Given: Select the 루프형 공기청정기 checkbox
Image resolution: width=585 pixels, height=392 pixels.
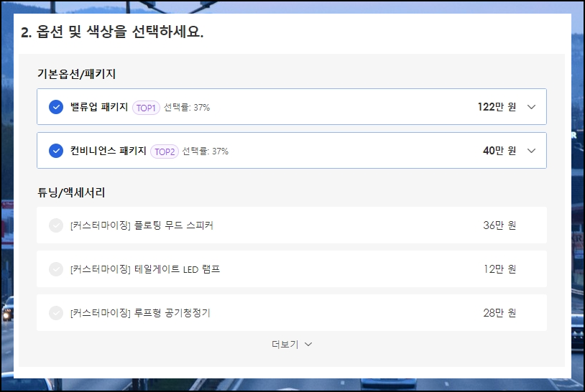Looking at the screenshot, I should coord(56,313).
